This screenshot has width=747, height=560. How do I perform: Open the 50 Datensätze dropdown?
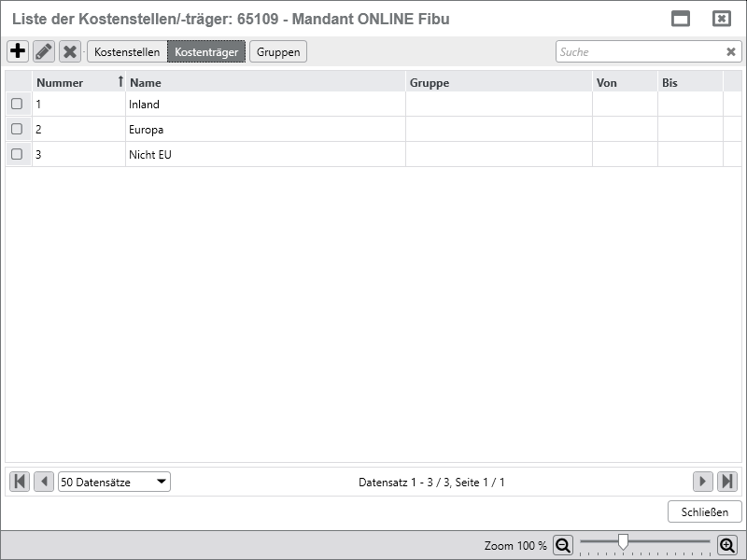[x=114, y=483]
